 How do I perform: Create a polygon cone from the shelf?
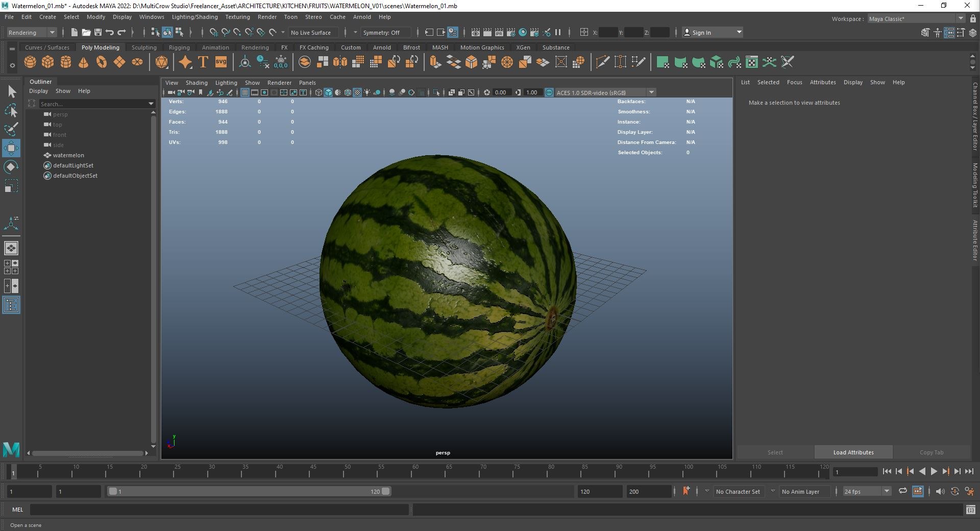point(84,62)
